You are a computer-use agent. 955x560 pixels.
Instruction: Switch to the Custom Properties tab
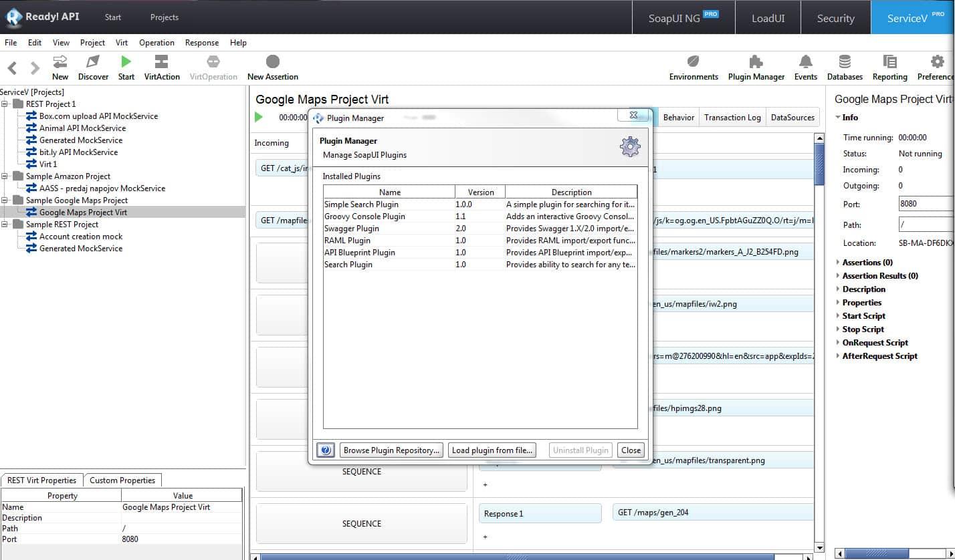tap(122, 480)
